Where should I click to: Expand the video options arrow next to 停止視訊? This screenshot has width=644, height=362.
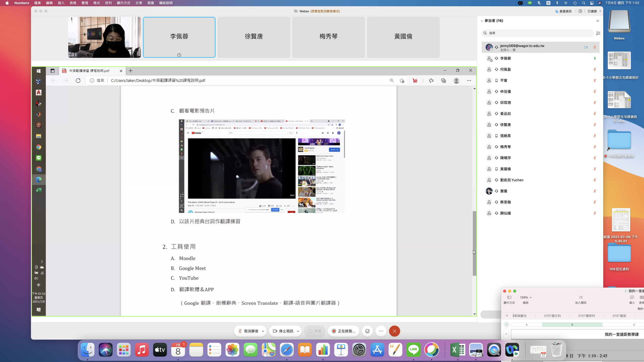(x=298, y=331)
